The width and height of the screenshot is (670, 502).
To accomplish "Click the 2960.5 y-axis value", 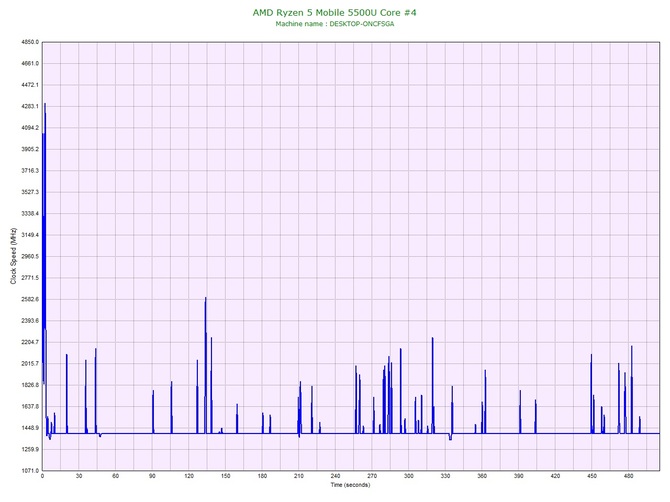I will [x=30, y=257].
